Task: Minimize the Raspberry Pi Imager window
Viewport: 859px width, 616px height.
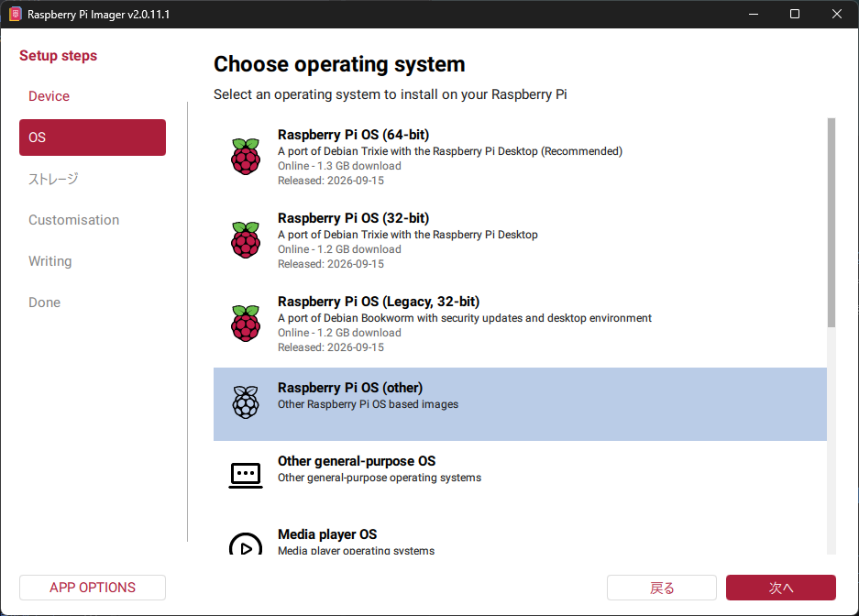Action: tap(754, 15)
